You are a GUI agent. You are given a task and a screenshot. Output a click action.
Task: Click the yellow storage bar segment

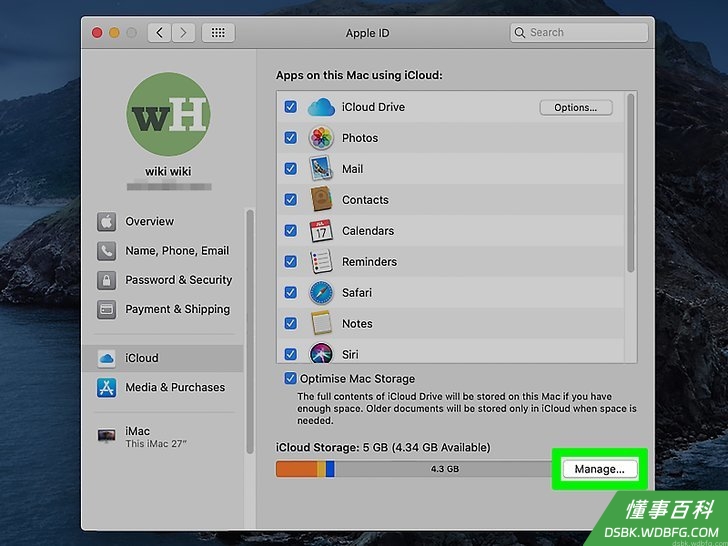tap(321, 469)
